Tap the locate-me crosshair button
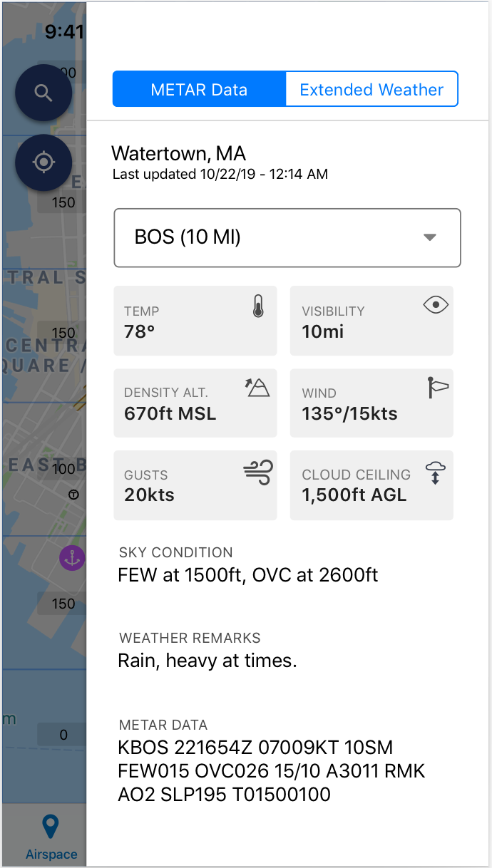The image size is (492, 868). tap(43, 162)
